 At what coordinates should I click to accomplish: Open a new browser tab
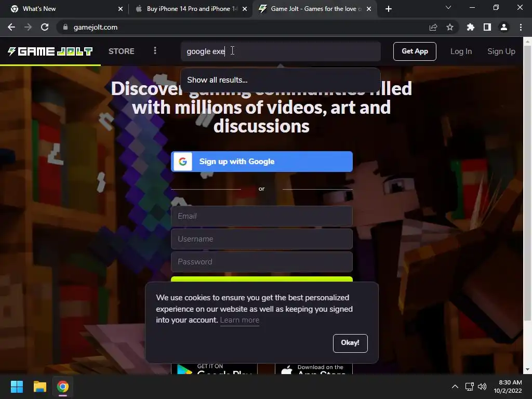click(389, 9)
